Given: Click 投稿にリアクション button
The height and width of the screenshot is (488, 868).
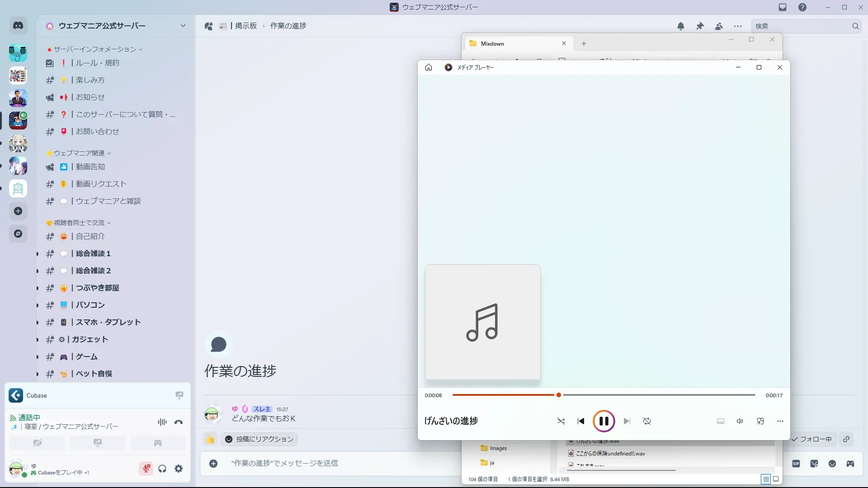Looking at the screenshot, I should 259,439.
